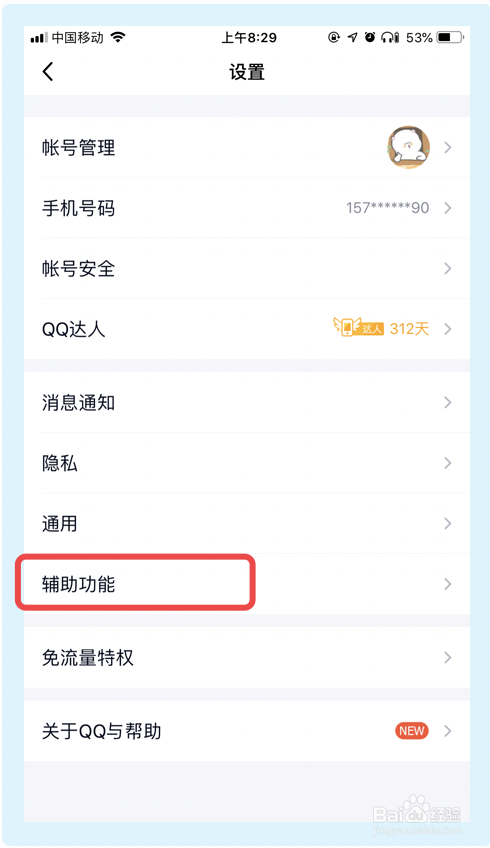Tap the alarm clock status icon
The height and width of the screenshot is (848, 490).
click(370, 37)
